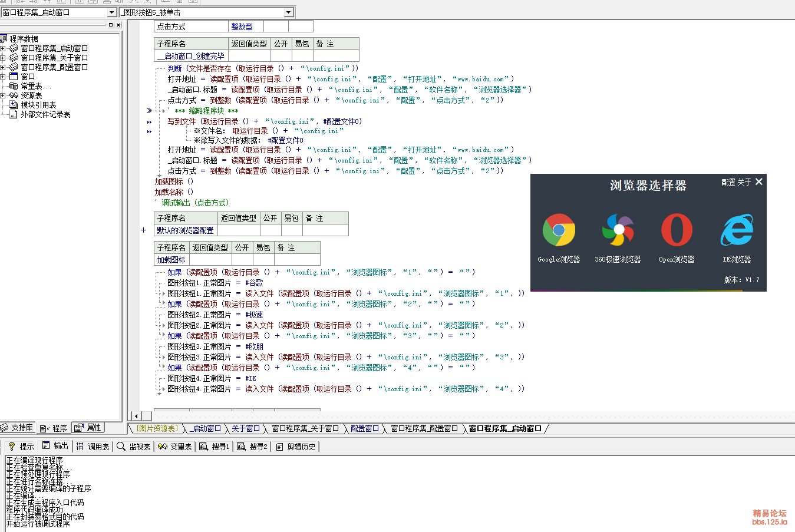The width and height of the screenshot is (795, 532).
Task: Click the 监视表 magnifier tab icon
Action: (x=121, y=447)
